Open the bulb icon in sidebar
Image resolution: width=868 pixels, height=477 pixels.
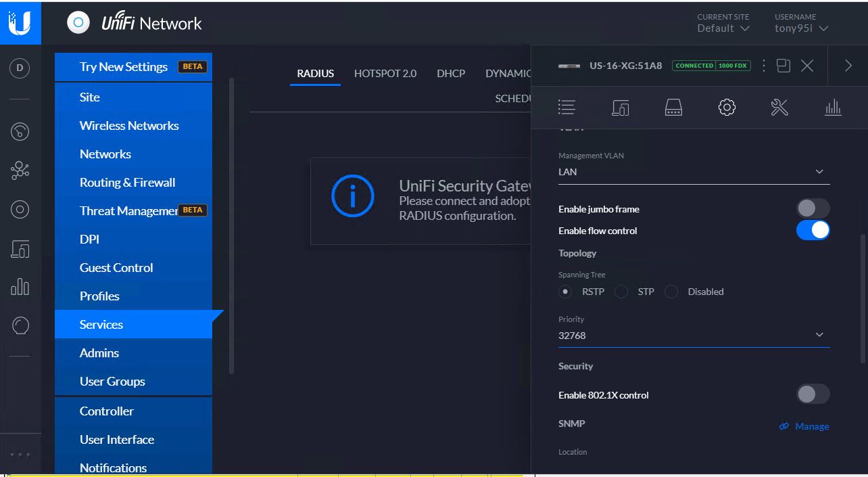point(20,325)
